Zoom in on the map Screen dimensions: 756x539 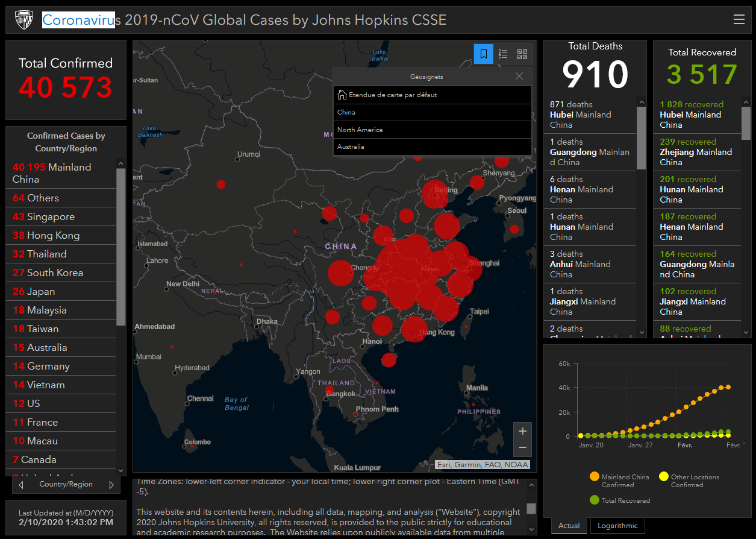click(522, 431)
